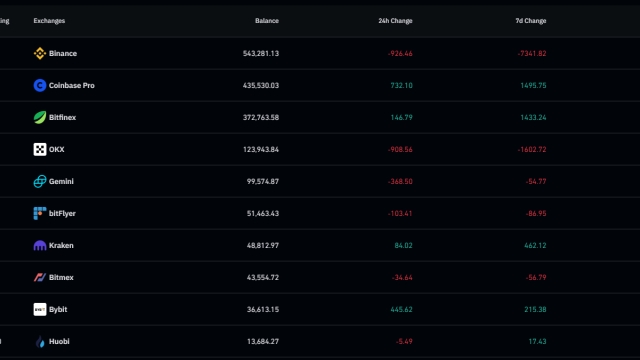This screenshot has width=640, height=360.
Task: Select bitFlyer balance 51,463.43
Action: click(x=263, y=213)
